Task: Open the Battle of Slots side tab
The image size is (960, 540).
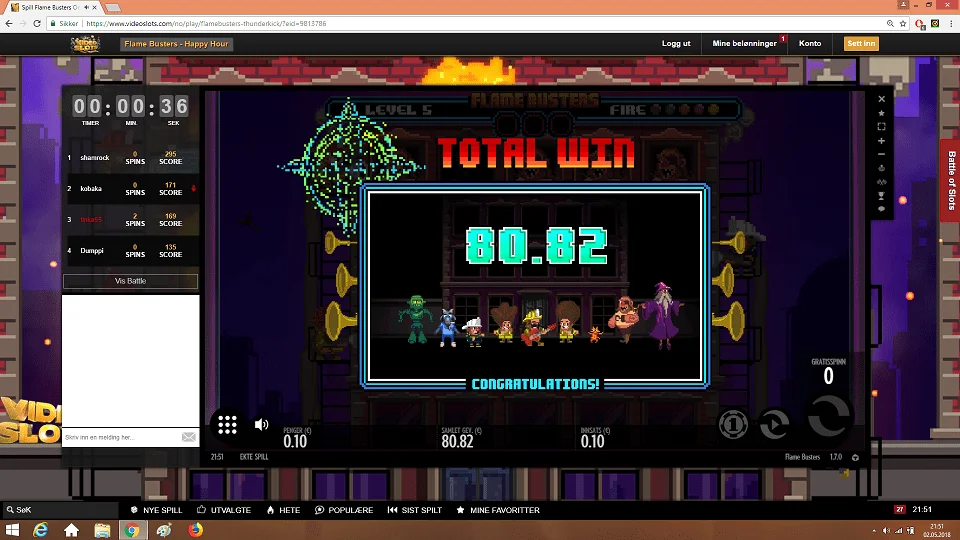Action: (951, 181)
